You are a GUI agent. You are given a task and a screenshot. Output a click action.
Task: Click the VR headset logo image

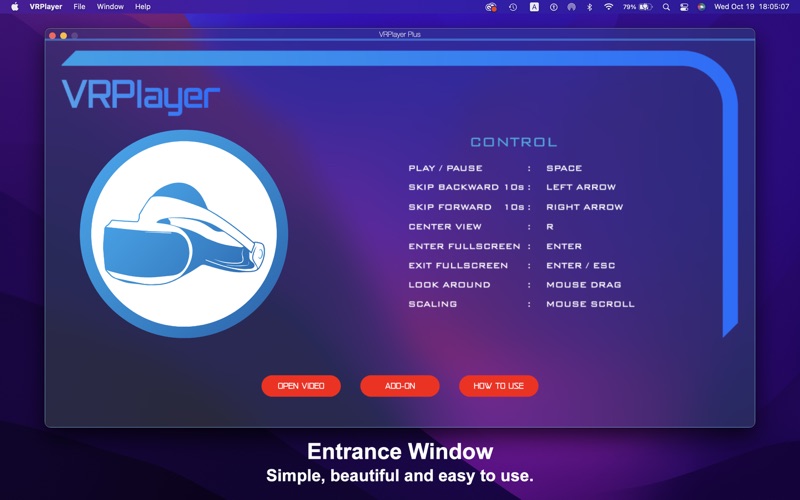[x=184, y=234]
